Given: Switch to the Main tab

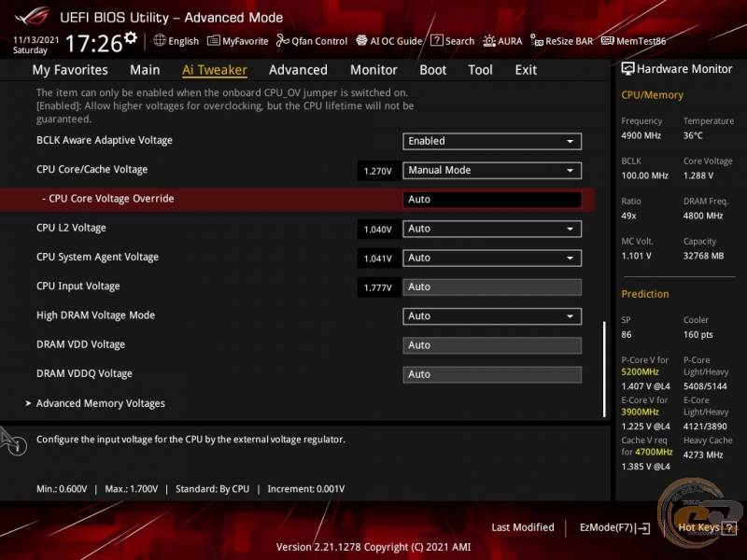Looking at the screenshot, I should (x=145, y=70).
